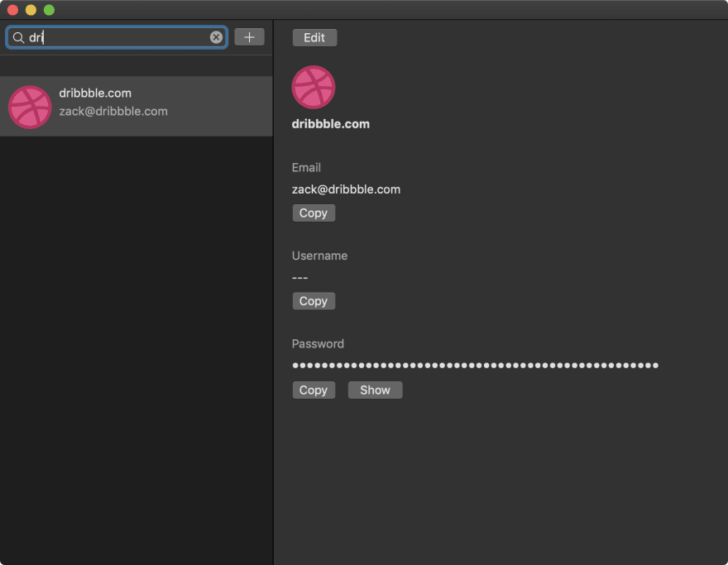Click the dribbble.com heading in details
728x565 pixels.
(x=331, y=124)
